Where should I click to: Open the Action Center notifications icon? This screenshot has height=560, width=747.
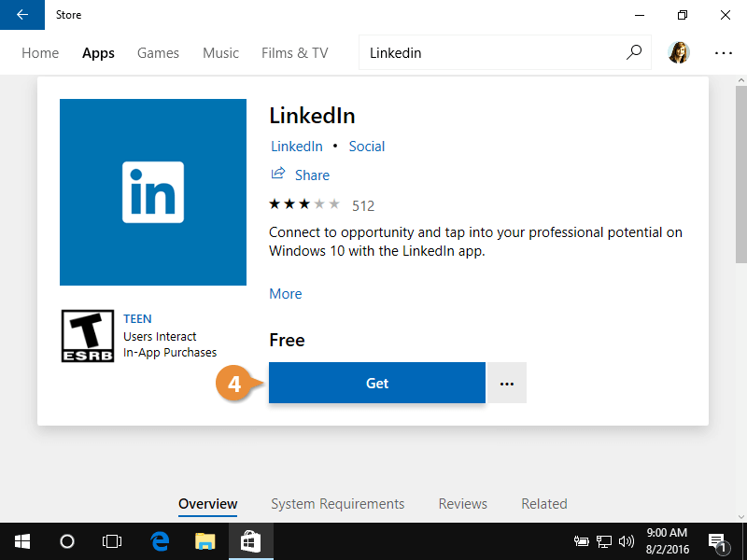pos(718,542)
